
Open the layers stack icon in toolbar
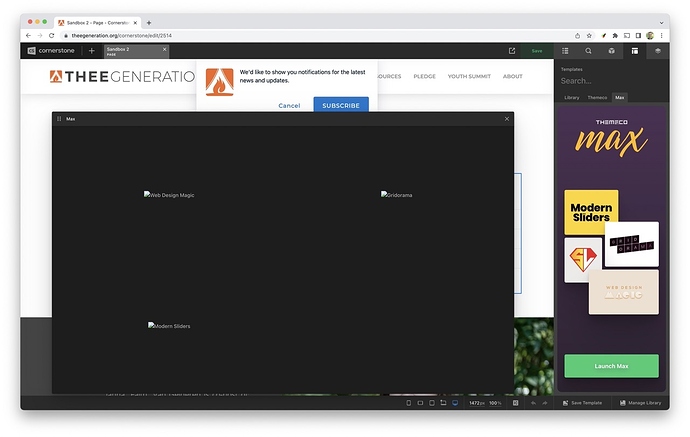(x=657, y=50)
